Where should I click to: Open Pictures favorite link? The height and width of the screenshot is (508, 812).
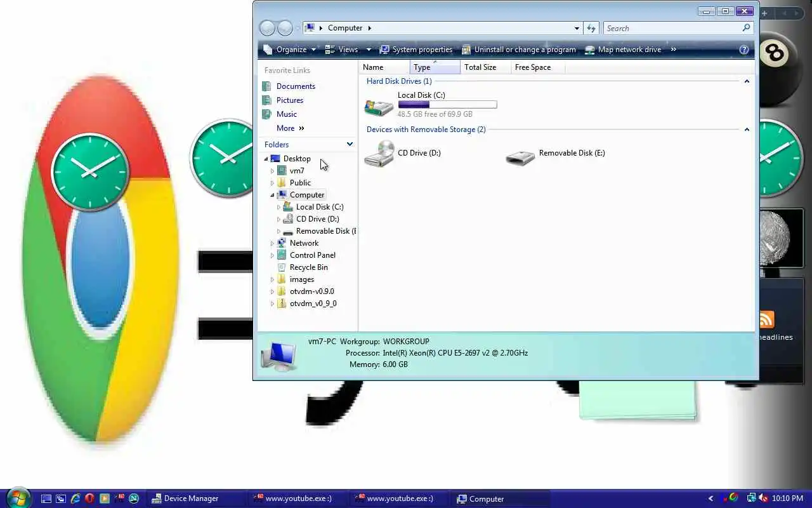[290, 100]
